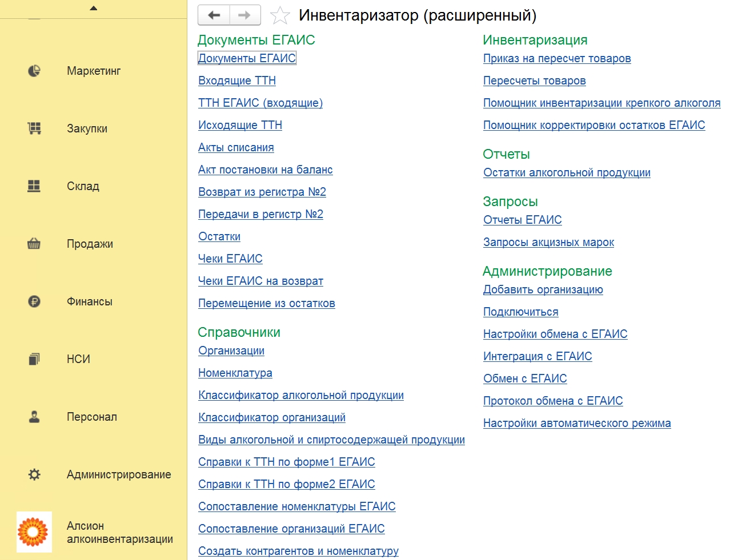Image resolution: width=742 pixels, height=560 pixels.
Task: Click the Продажи basket icon
Action: (34, 244)
